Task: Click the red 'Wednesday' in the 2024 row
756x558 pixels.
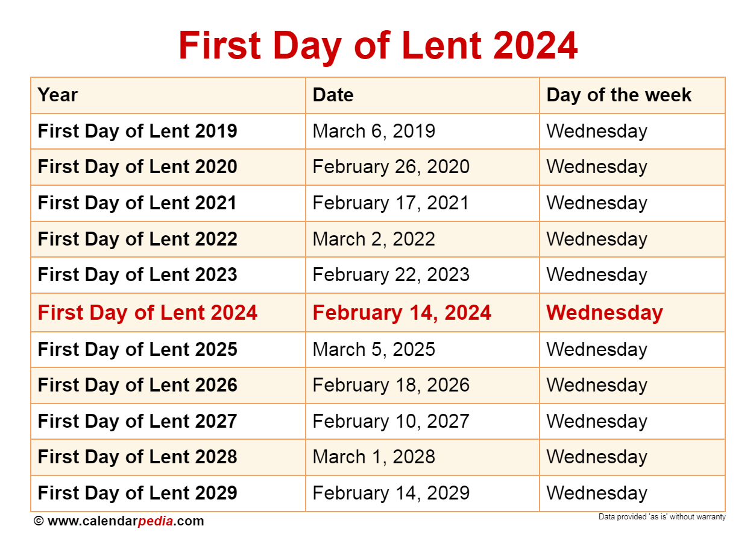Action: [605, 312]
